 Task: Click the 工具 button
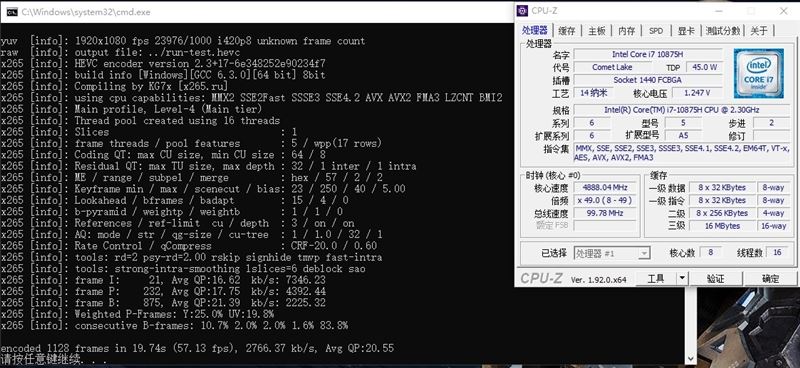coord(656,278)
